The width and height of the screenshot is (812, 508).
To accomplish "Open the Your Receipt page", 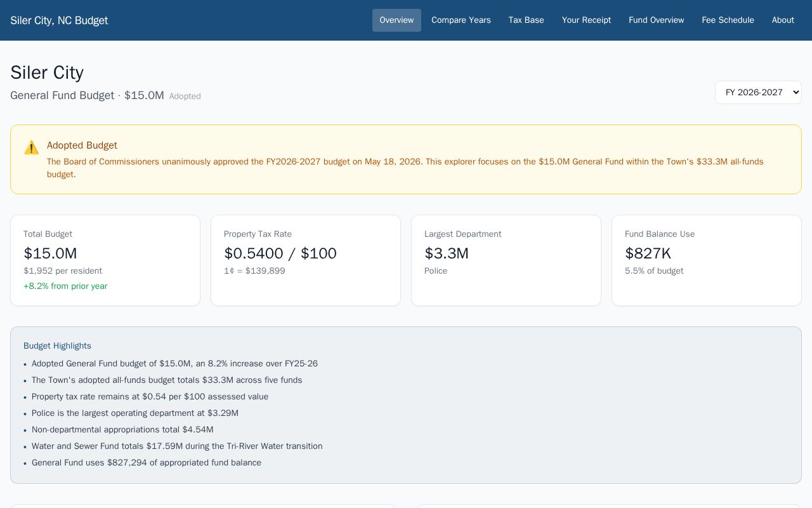I will (x=586, y=20).
